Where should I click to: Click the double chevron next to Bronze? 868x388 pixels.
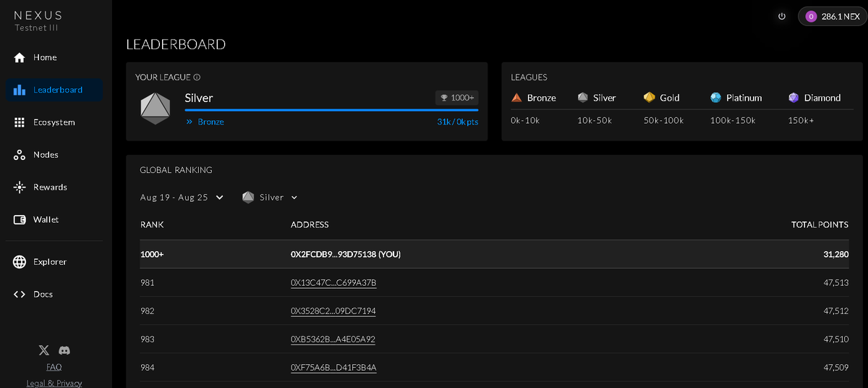(190, 122)
